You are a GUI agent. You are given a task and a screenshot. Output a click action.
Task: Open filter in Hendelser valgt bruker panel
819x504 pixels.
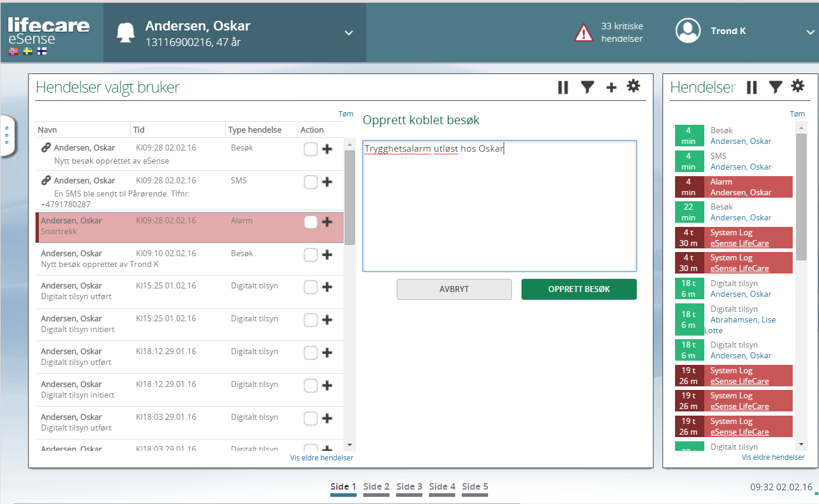588,87
